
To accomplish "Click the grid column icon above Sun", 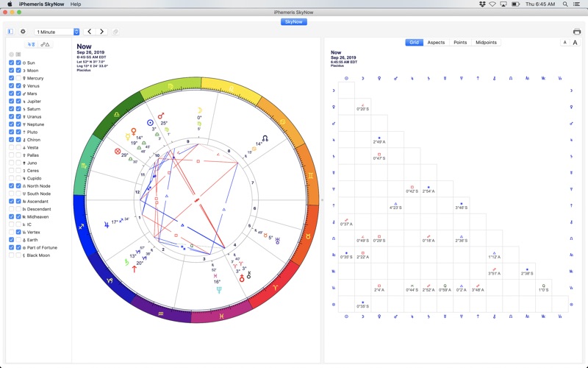I will pos(18,54).
